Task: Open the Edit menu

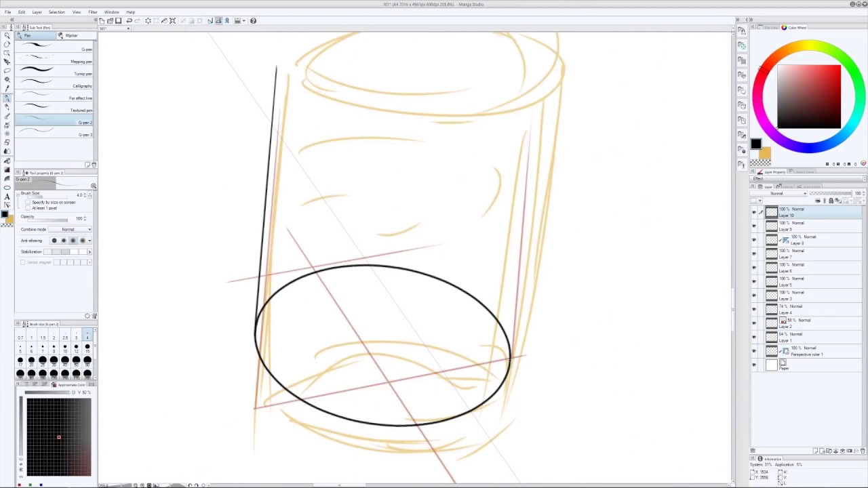Action: coord(22,12)
